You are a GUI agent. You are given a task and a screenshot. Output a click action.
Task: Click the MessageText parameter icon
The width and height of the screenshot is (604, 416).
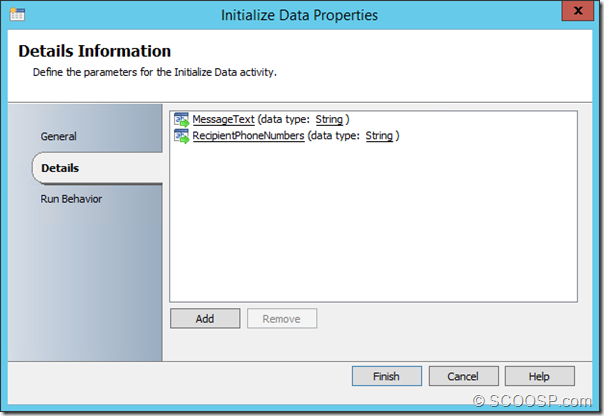pyautogui.click(x=181, y=120)
